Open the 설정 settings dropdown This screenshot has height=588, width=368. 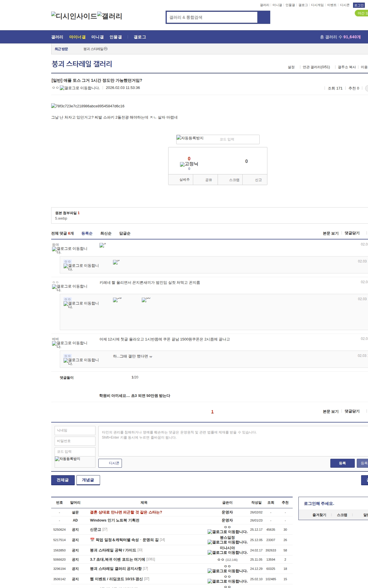pyautogui.click(x=291, y=67)
